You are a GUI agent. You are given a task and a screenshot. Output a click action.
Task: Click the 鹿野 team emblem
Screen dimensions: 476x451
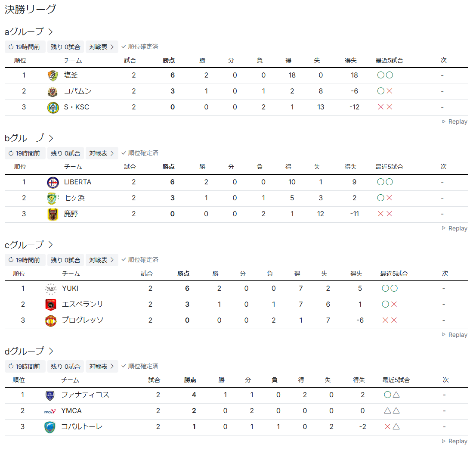[53, 214]
